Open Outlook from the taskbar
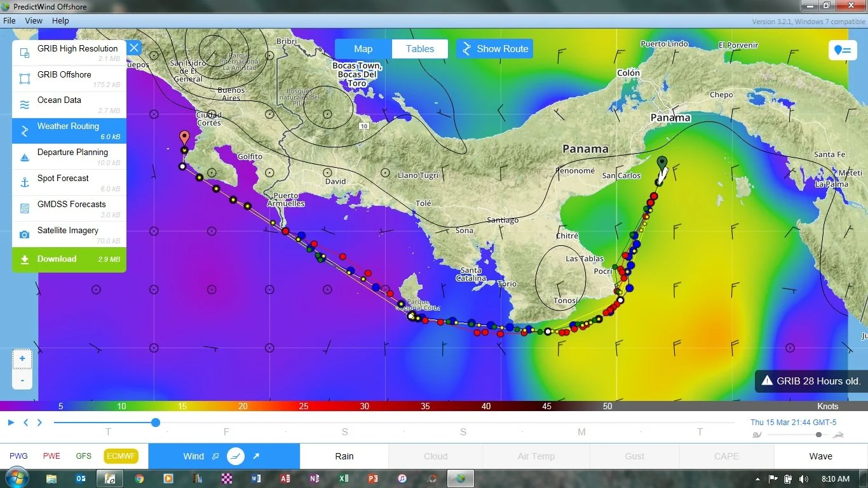The width and height of the screenshot is (868, 488). 81,478
